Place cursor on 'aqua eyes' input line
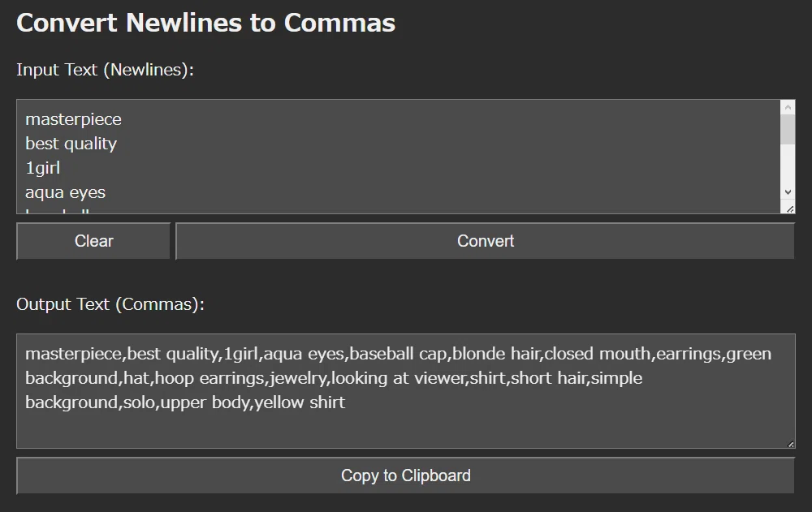This screenshot has height=512, width=812. pyautogui.click(x=65, y=192)
